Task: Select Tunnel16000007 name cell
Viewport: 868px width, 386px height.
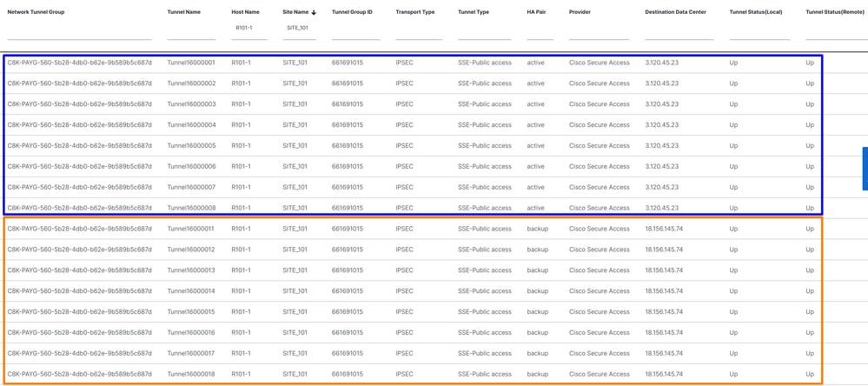Action: coord(191,187)
